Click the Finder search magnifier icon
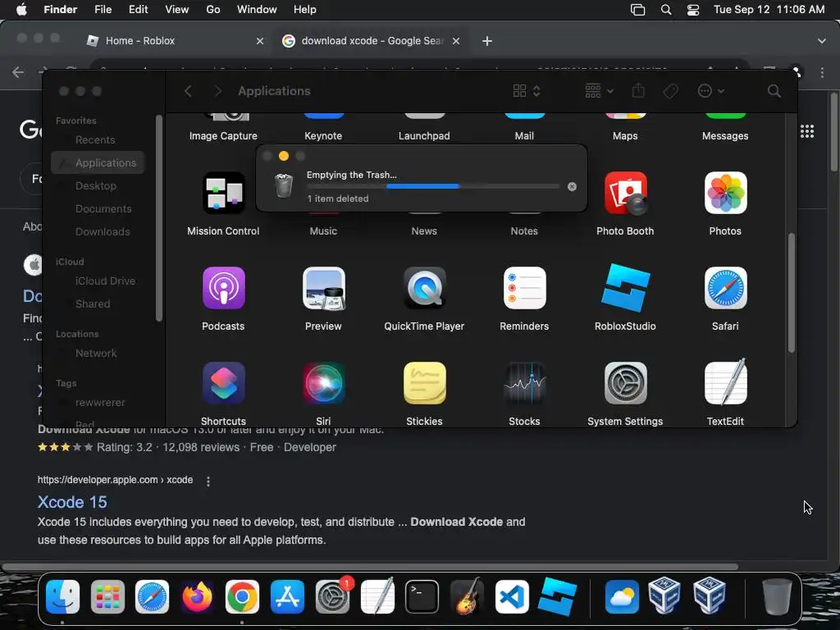Viewport: 840px width, 630px height. pyautogui.click(x=774, y=91)
